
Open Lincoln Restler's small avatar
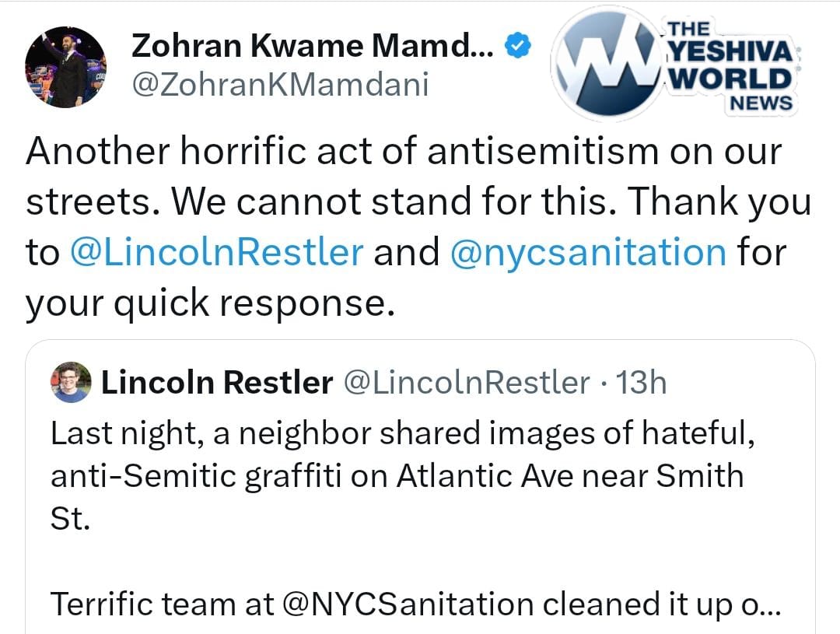70,384
